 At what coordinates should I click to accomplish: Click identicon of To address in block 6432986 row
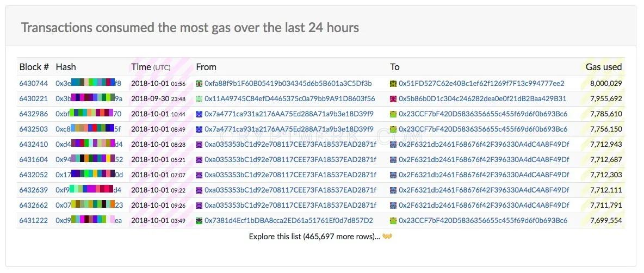[393, 114]
